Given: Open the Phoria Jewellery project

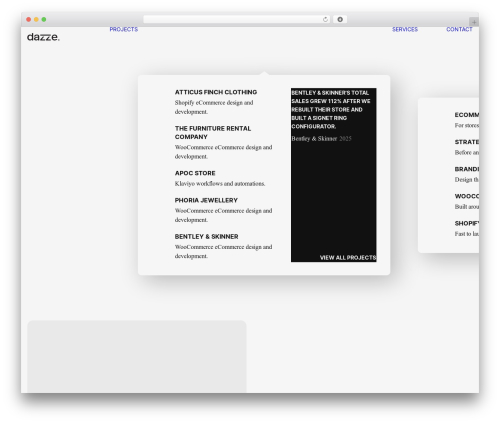Looking at the screenshot, I should click(206, 200).
